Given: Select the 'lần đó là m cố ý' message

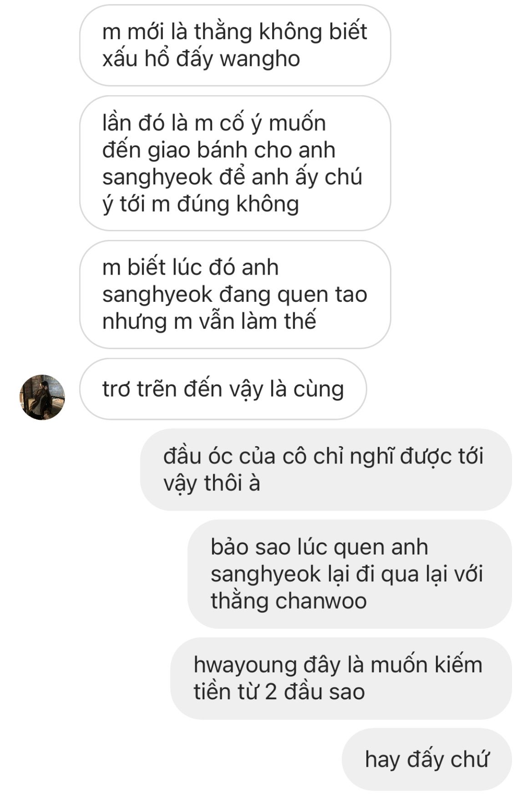Looking at the screenshot, I should point(235,163).
